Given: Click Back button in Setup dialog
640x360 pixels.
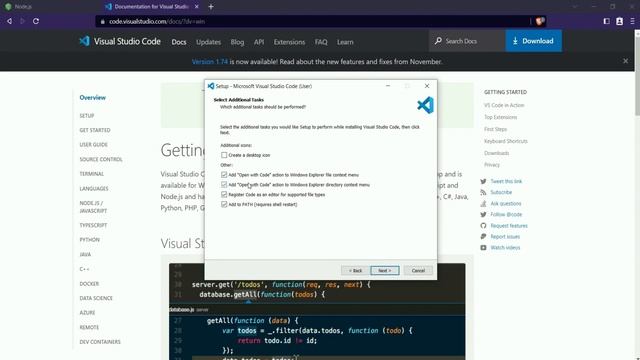Looking at the screenshot, I should coord(355,271).
